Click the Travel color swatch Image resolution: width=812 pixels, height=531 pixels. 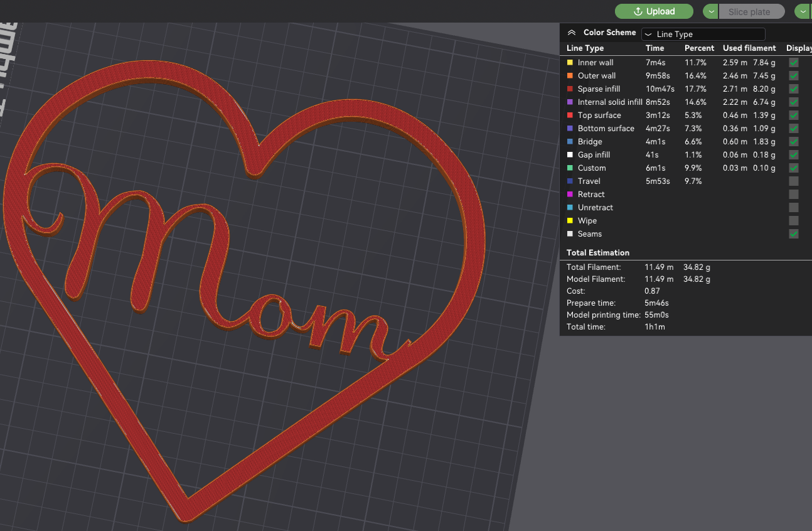click(x=570, y=181)
